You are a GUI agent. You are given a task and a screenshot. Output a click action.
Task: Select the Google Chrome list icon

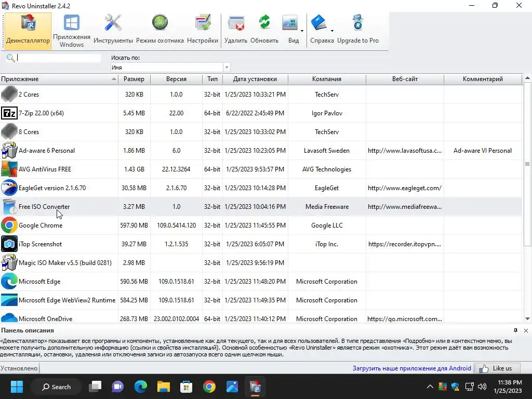pyautogui.click(x=9, y=225)
